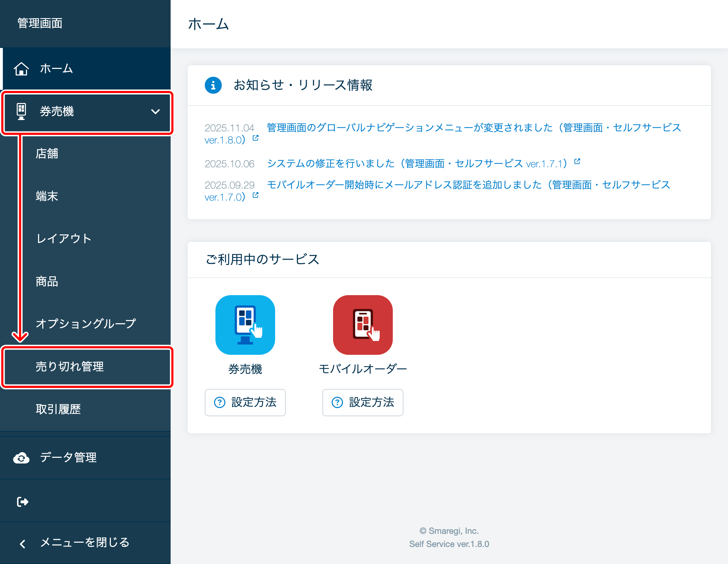Click the cloud sync Data Management icon
The width and height of the screenshot is (728, 564).
(x=21, y=458)
